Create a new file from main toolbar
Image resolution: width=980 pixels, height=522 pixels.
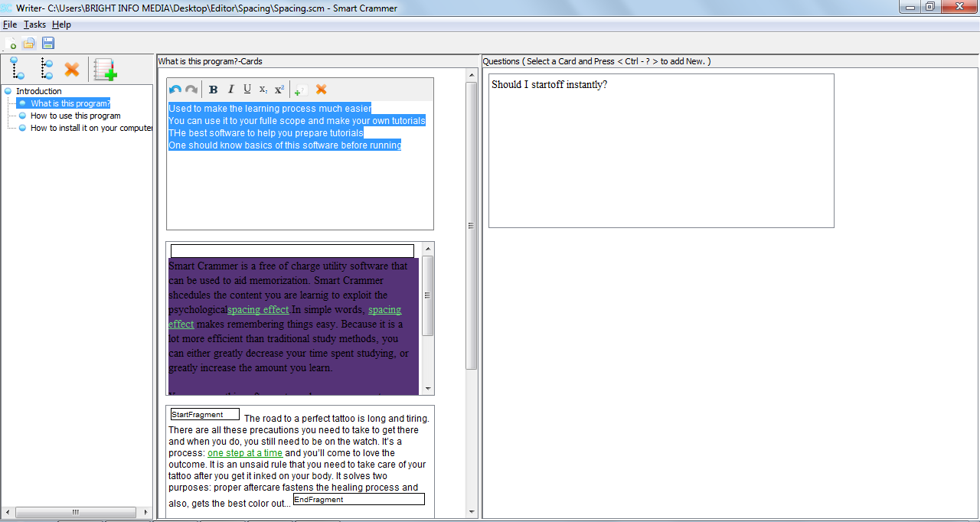[x=11, y=44]
